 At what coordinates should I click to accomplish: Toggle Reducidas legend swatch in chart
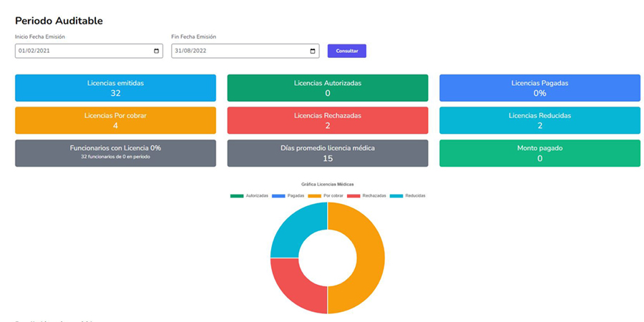pos(396,196)
